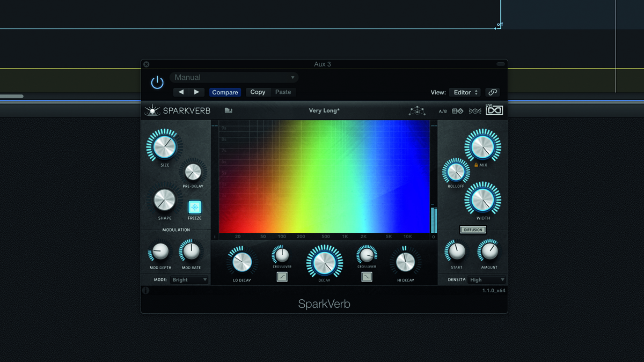Go to the previous preset arrow

tap(181, 92)
